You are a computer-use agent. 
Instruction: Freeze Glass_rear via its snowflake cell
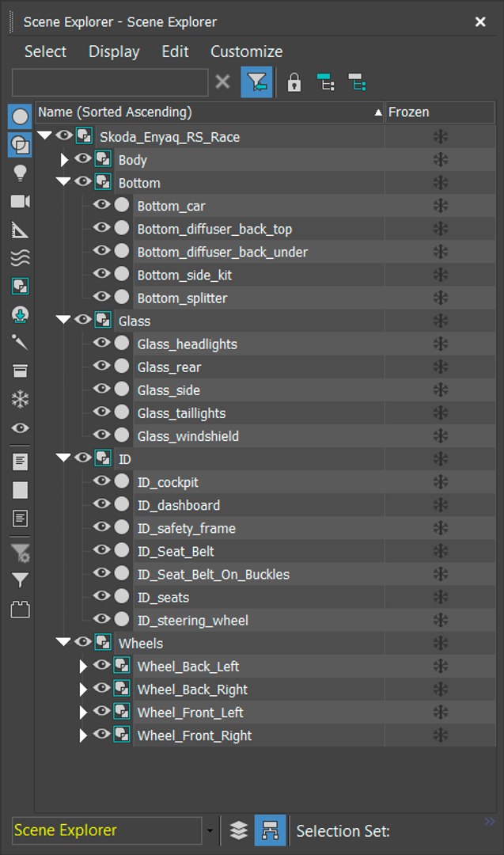[x=440, y=367]
